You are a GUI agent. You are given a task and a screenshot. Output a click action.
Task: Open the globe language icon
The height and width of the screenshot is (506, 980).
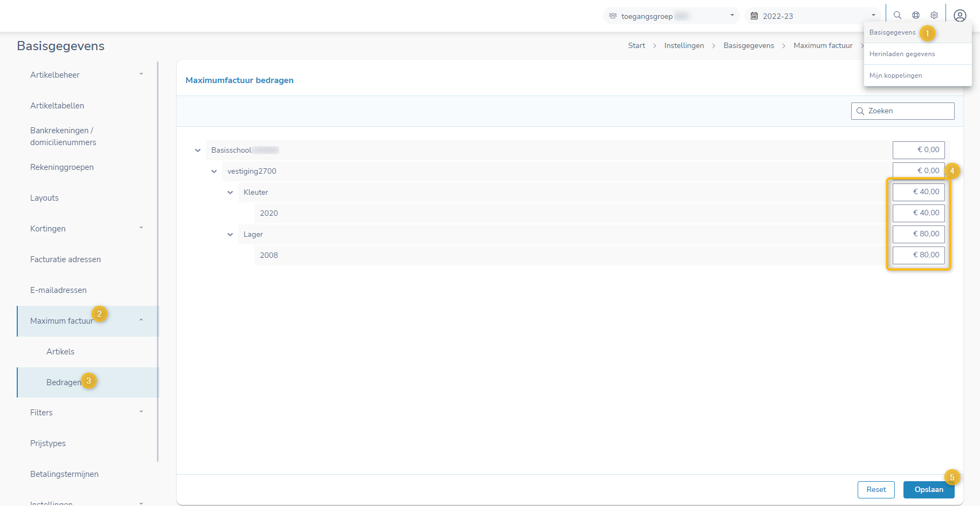(x=916, y=16)
